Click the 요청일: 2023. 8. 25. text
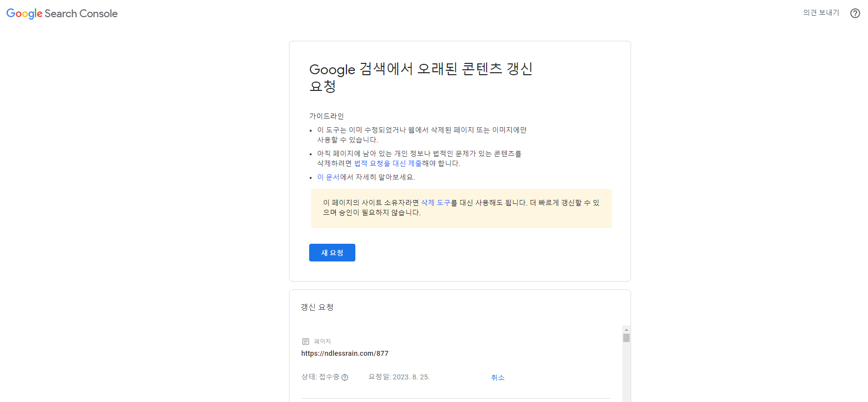This screenshot has width=868, height=402. (399, 377)
